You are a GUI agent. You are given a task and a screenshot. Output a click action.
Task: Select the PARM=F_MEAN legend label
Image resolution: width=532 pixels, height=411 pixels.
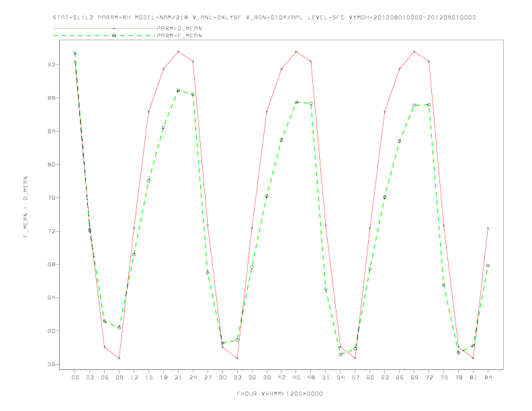(x=179, y=36)
